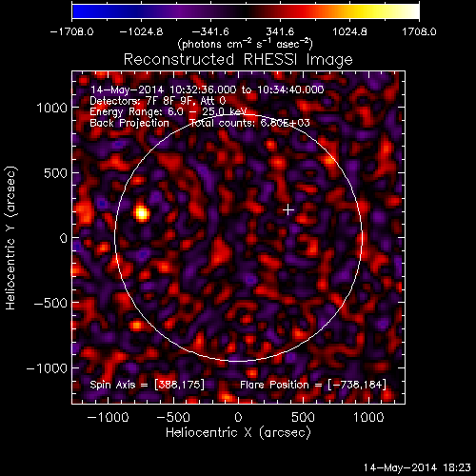Viewport: 476px width, 476px height.
Task: Click the Energy Range 6.0 - 25.0 keV label
Action: 169,111
